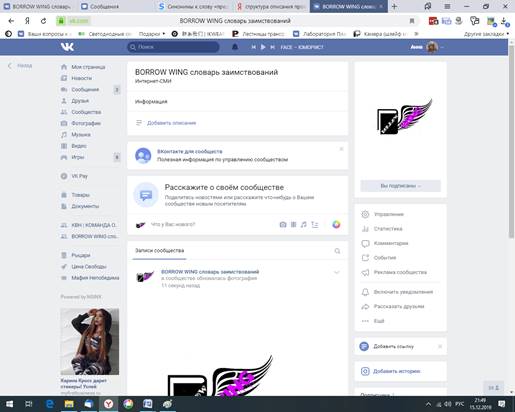Click the article editor icon in post box
515x412 pixels.
pos(315,225)
